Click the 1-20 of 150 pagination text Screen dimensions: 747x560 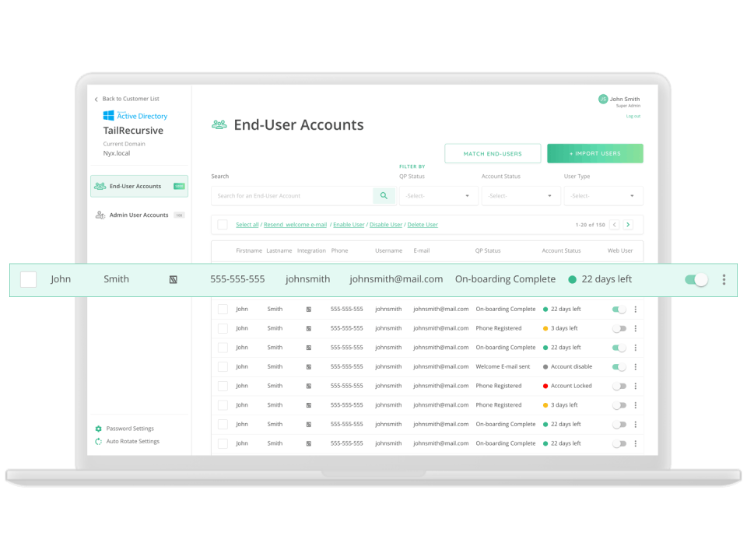click(x=591, y=225)
